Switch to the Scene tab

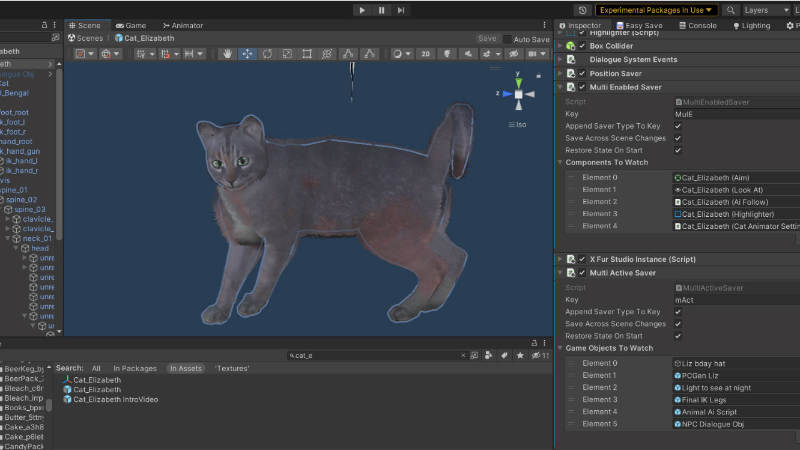coord(85,26)
